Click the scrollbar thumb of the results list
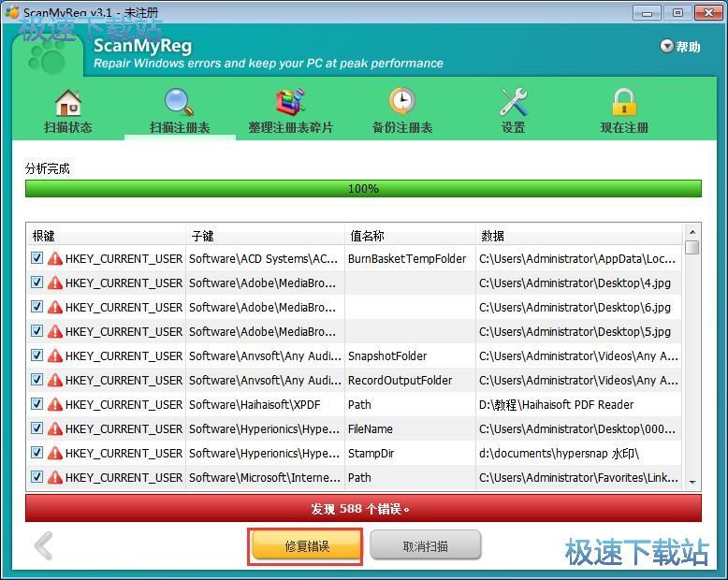Screen dimensions: 728x580 [692, 247]
